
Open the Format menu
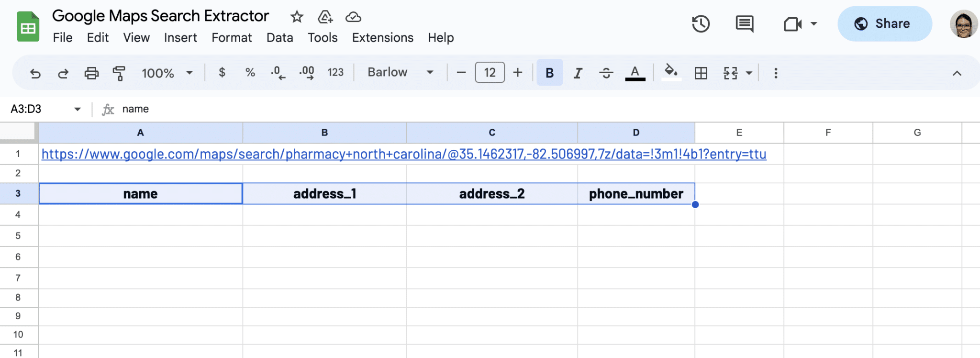[x=232, y=38]
